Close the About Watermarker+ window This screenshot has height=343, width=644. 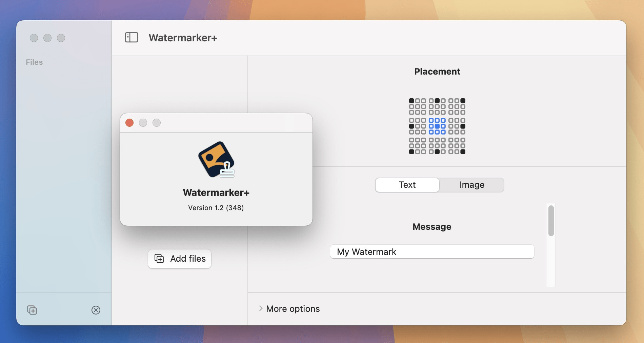(129, 123)
